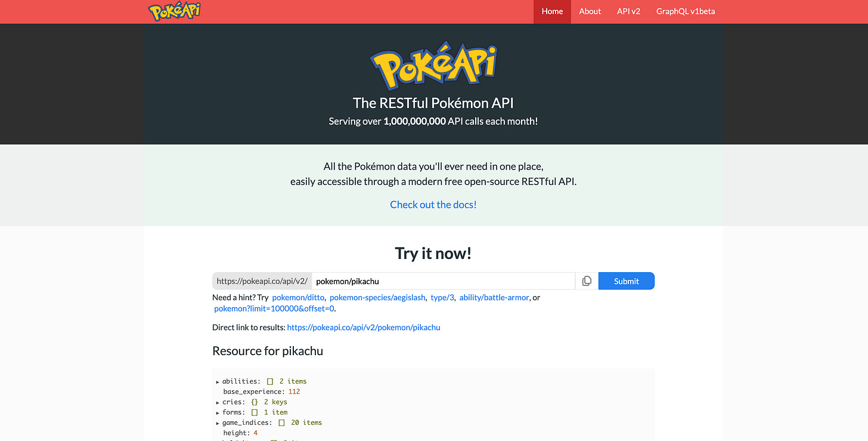Open the Home nav tab
Viewport: 868px width, 441px height.
552,11
